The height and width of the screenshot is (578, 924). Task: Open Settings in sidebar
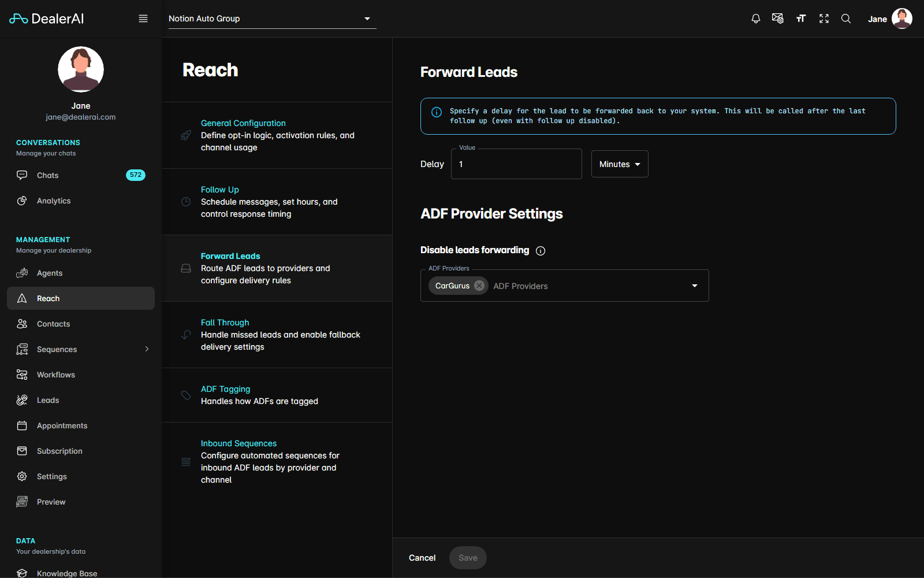click(81, 476)
